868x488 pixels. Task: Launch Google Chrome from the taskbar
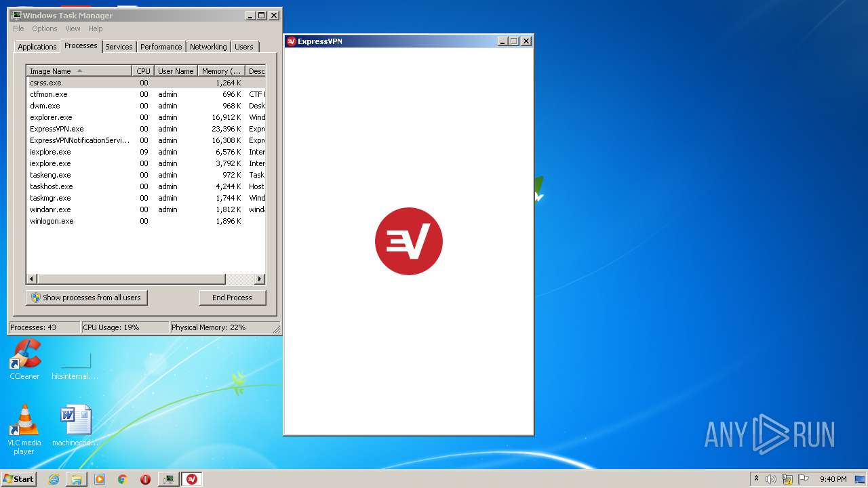click(x=123, y=479)
